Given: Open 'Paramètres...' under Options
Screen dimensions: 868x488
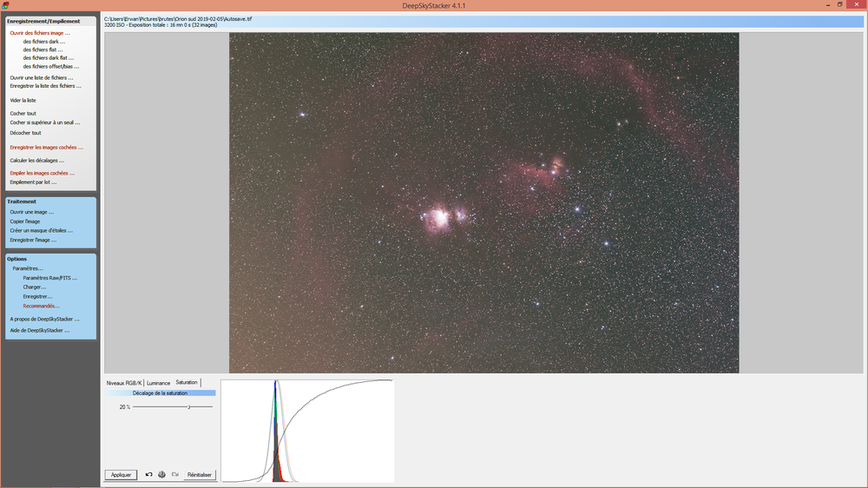Looking at the screenshot, I should (x=28, y=268).
